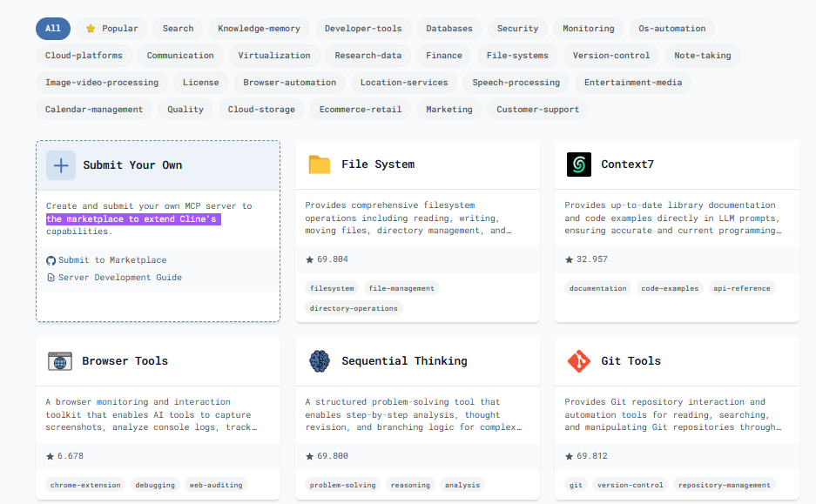Click the code-examples tag on Context7 card

click(670, 288)
